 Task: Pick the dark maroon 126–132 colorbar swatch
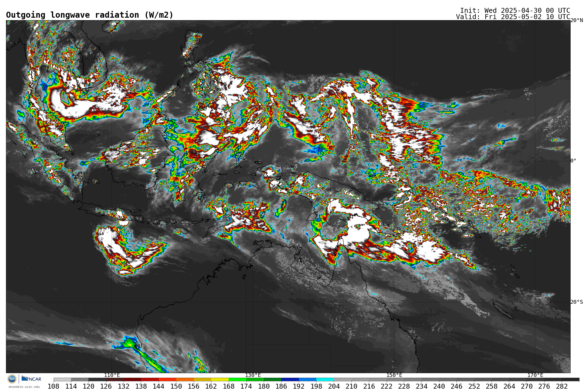click(115, 380)
